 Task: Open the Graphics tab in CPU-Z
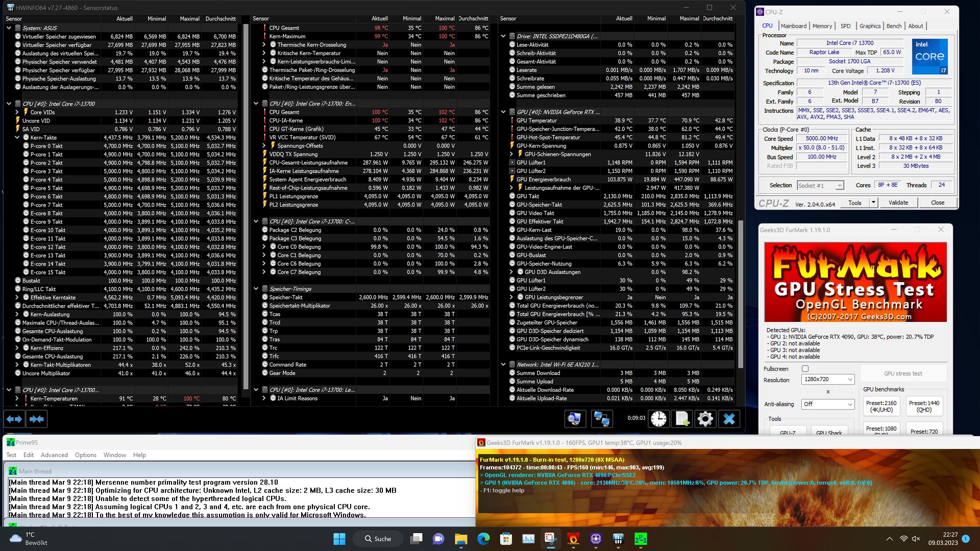click(x=870, y=26)
